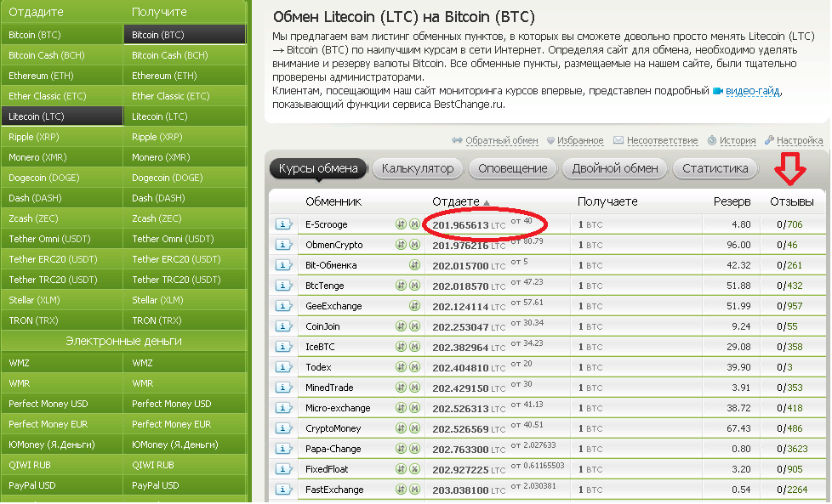Switch to Статистика tab
This screenshot has height=504, width=832.
tap(715, 168)
